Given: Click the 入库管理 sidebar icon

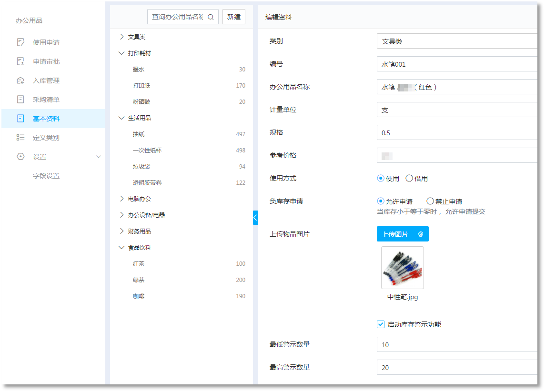Looking at the screenshot, I should tap(20, 80).
